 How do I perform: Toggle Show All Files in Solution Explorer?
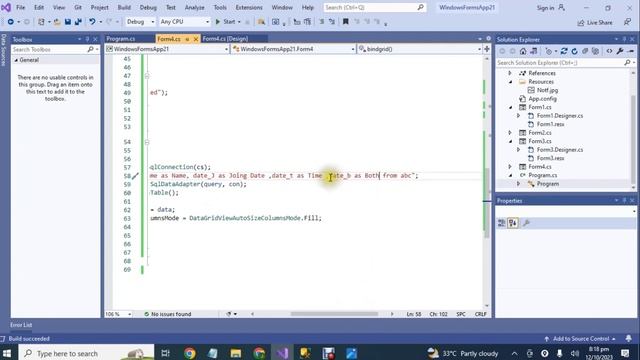[596, 51]
